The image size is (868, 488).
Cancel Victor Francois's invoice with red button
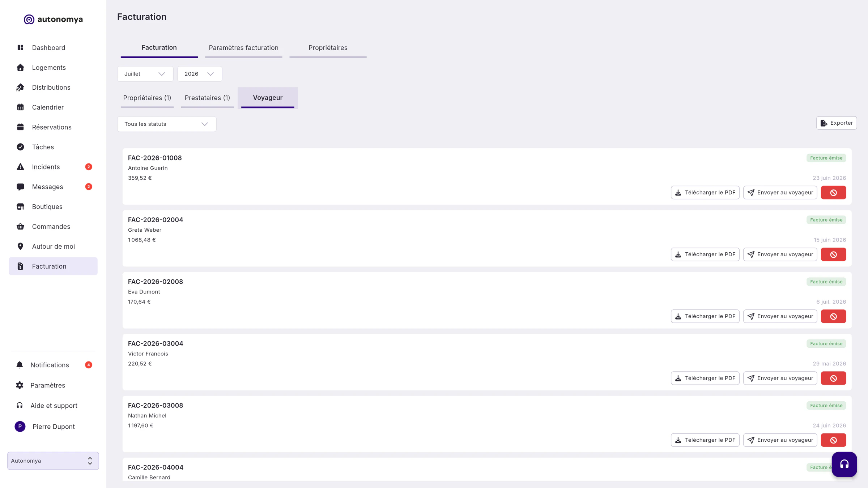pyautogui.click(x=833, y=378)
